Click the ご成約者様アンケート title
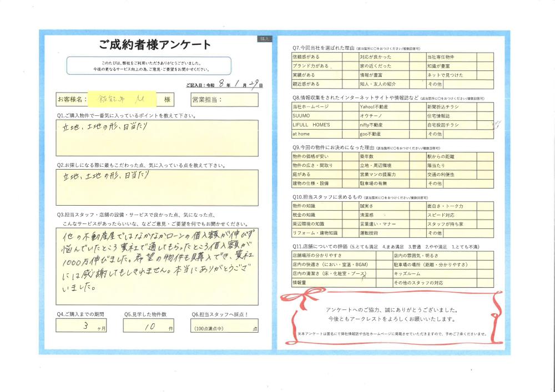555x392 pixels. point(155,44)
